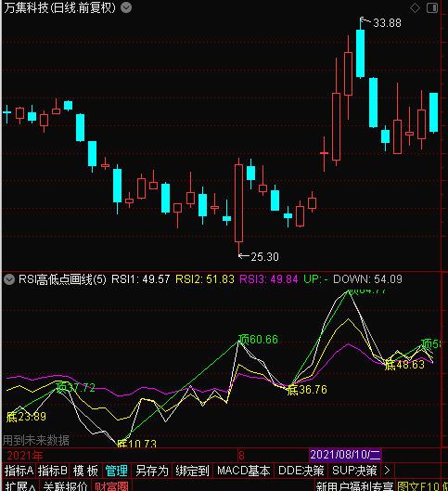The width and height of the screenshot is (448, 491).
Task: Switch to DDE决策 indicator
Action: coord(301,471)
